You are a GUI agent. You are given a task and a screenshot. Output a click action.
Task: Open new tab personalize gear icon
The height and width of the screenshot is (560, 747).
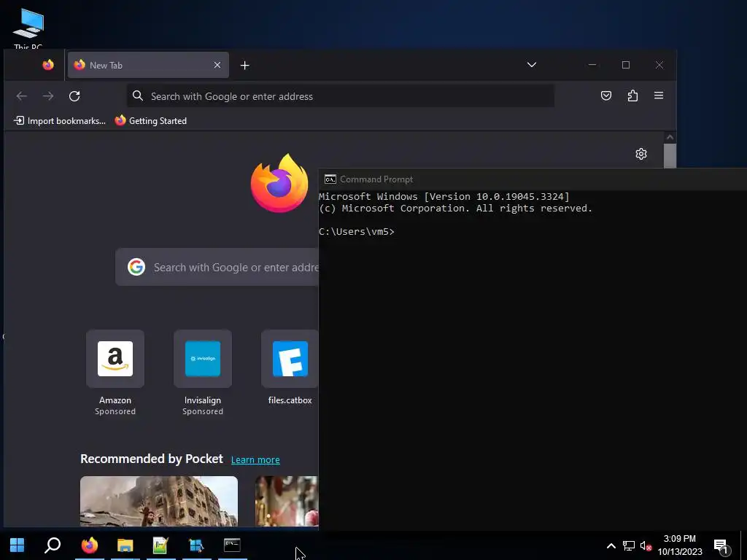641,154
